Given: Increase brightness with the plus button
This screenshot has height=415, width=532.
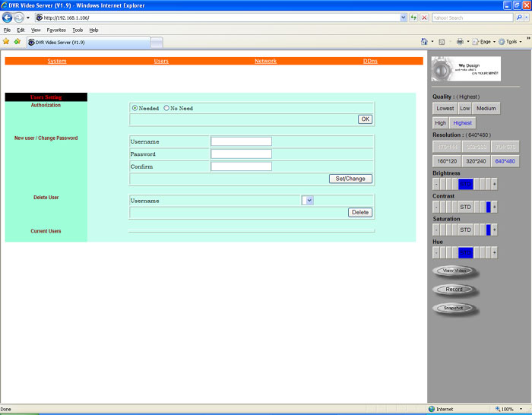Looking at the screenshot, I should 494,184.
